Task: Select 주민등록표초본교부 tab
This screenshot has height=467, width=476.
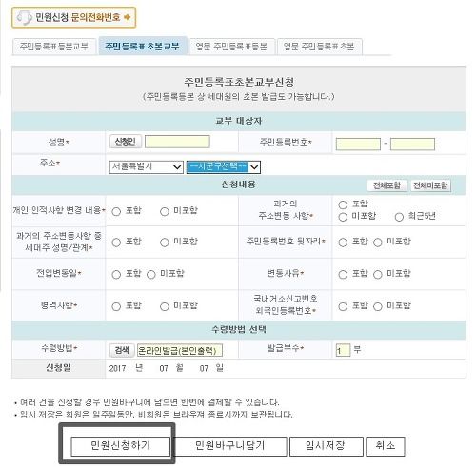Action: 142,47
